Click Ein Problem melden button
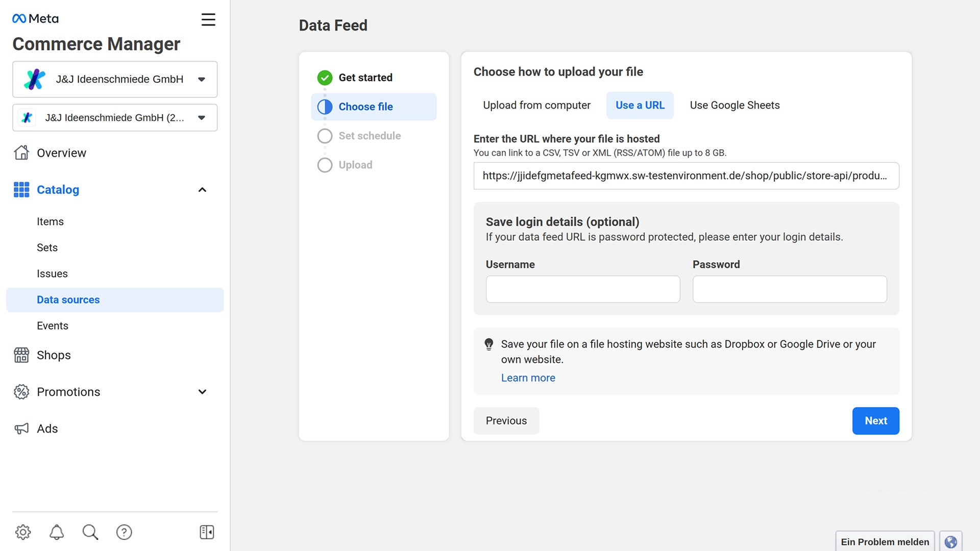 pos(885,542)
